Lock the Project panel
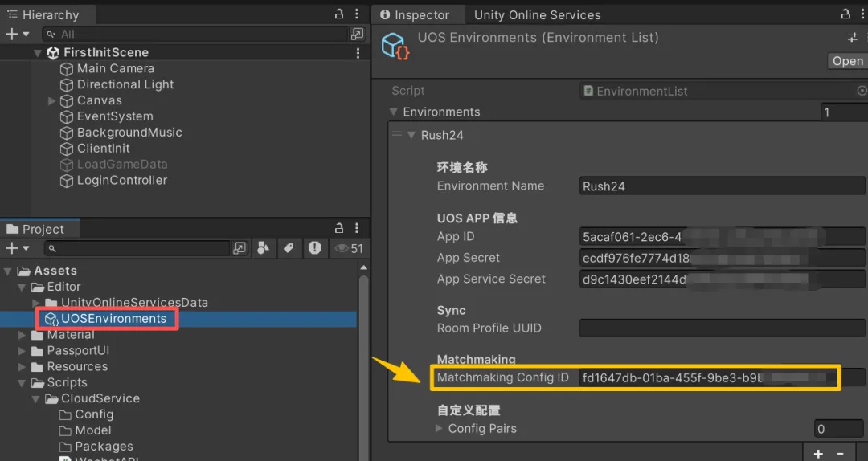The image size is (868, 461). tap(339, 228)
